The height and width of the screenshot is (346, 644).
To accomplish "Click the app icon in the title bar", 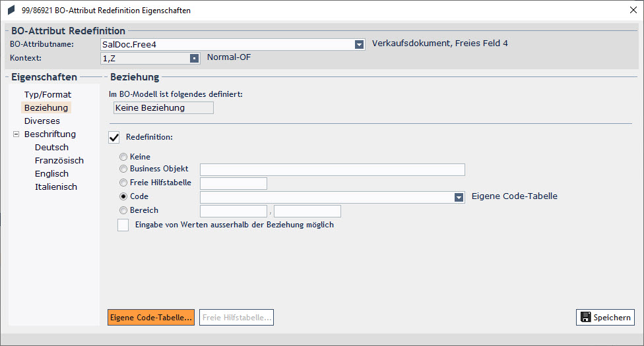I will [x=11, y=10].
